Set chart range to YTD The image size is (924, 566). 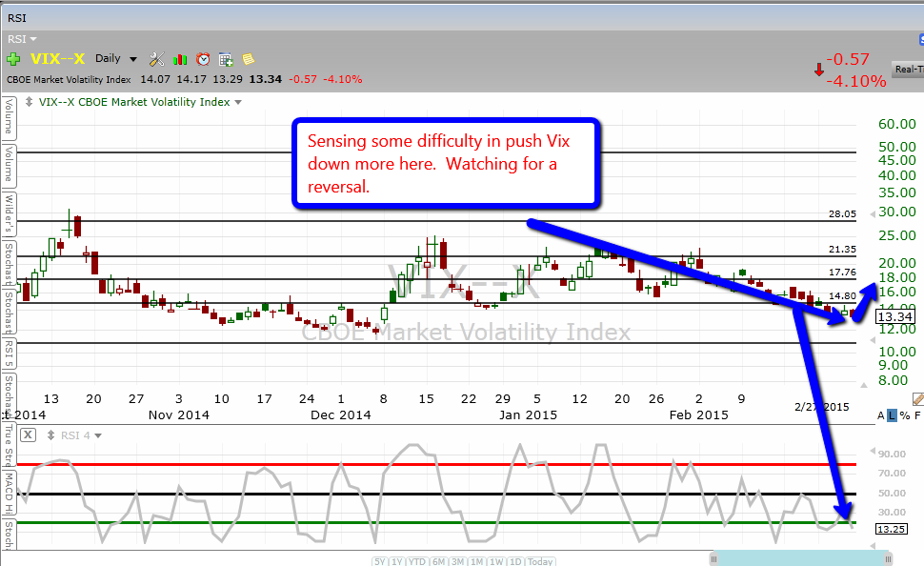(x=417, y=561)
